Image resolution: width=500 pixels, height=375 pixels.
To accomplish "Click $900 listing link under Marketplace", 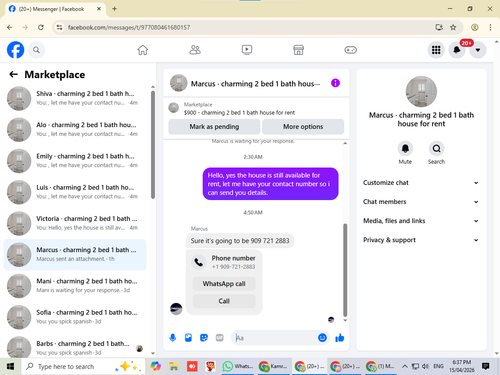I will coord(239,113).
